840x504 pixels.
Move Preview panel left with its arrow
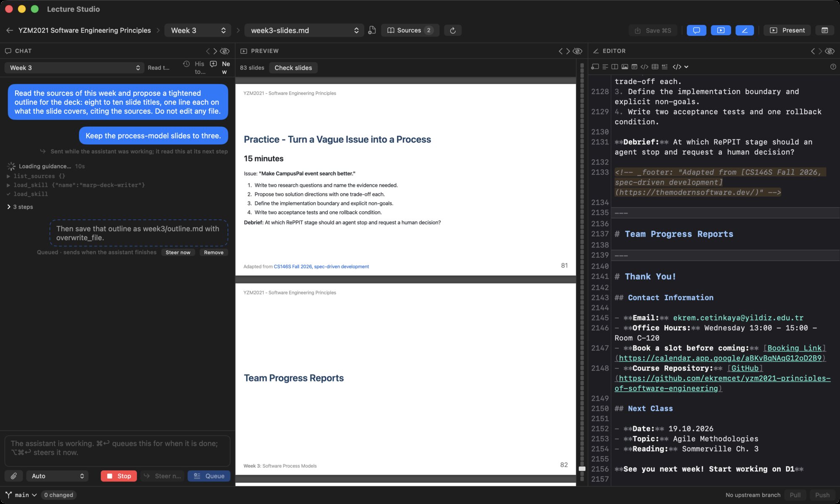(560, 51)
